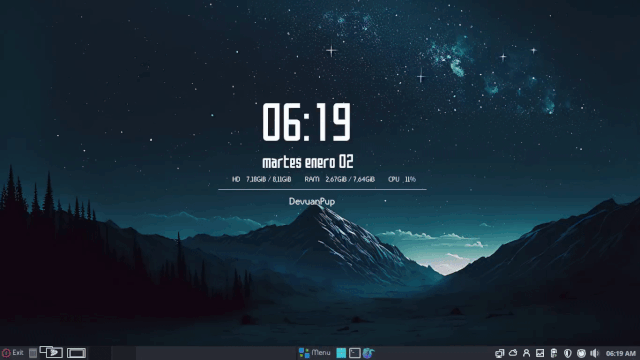This screenshot has width=640, height=360.
Task: Click the DevuanPup label
Action: pyautogui.click(x=312, y=202)
